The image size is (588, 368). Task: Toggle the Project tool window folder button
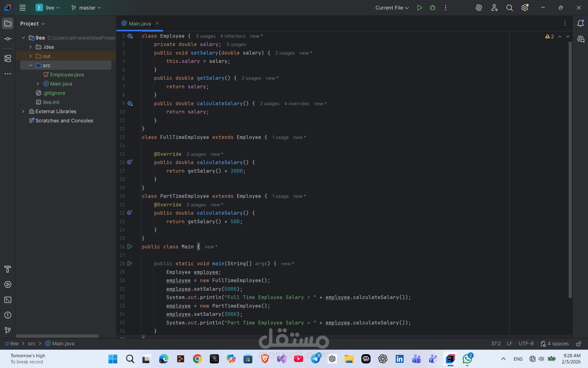tap(8, 24)
